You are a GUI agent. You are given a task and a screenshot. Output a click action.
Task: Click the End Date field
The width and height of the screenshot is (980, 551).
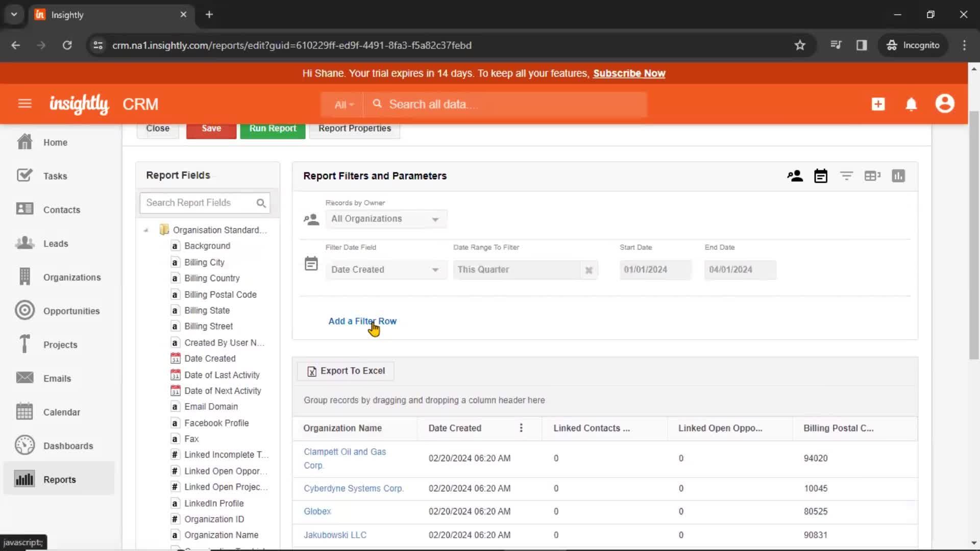coord(740,270)
